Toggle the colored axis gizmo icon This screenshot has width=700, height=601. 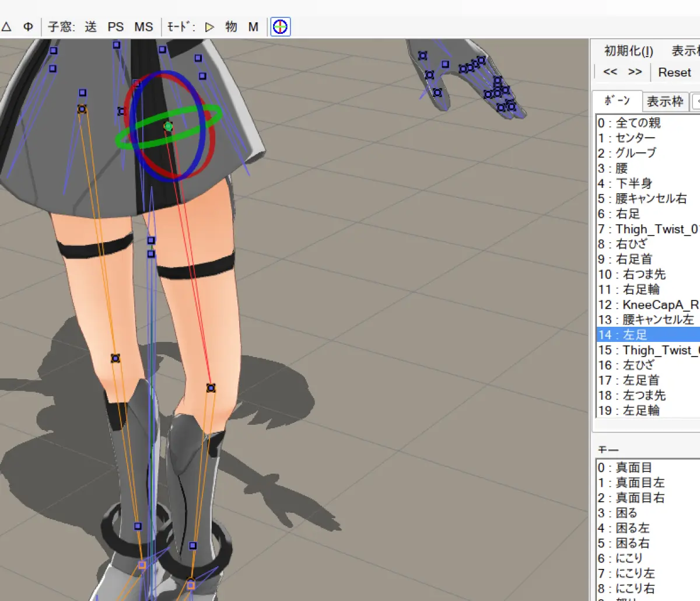click(281, 27)
